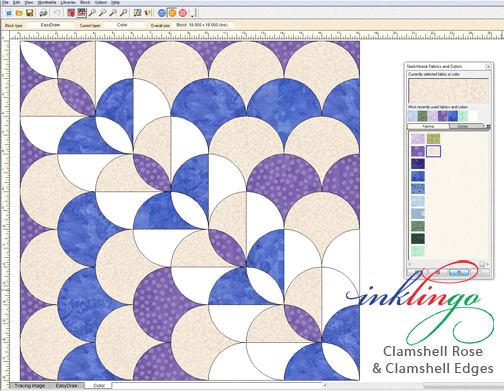Select the first magnifier Zoom In tool
The width and height of the screenshot is (504, 391).
coord(92,13)
